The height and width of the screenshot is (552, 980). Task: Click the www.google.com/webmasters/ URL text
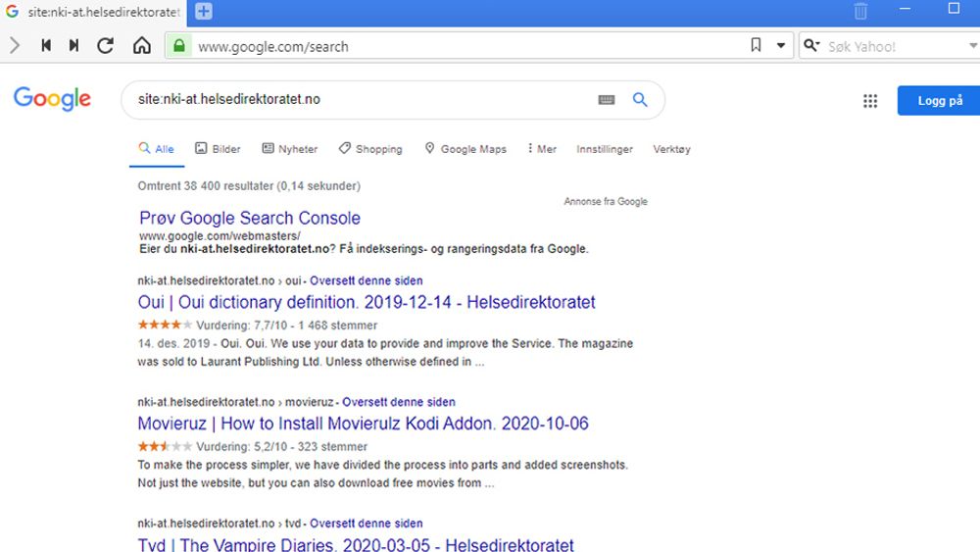(x=220, y=235)
